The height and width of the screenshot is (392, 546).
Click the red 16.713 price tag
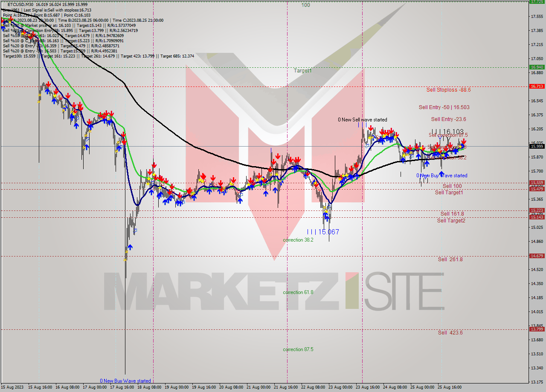tap(537, 86)
